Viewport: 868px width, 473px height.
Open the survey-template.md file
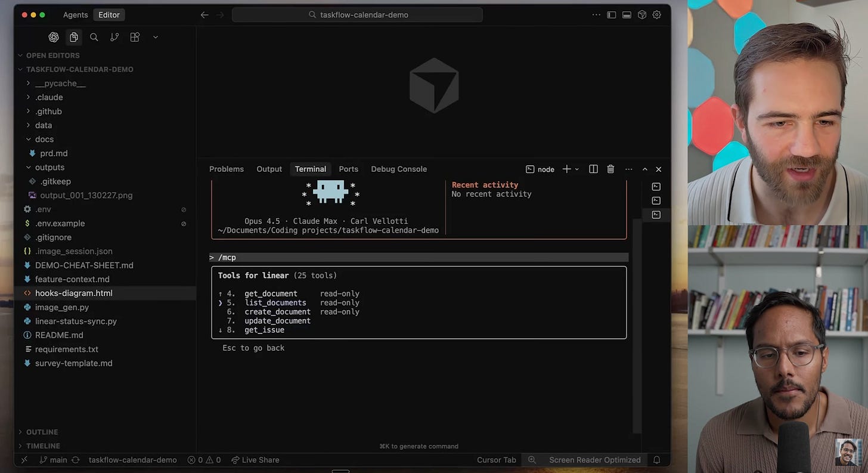(x=73, y=363)
